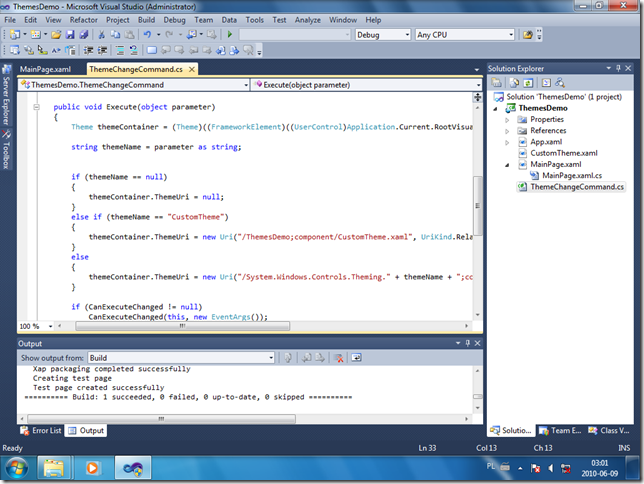Click the Save All icon
This screenshot has height=484, width=644.
tap(84, 35)
